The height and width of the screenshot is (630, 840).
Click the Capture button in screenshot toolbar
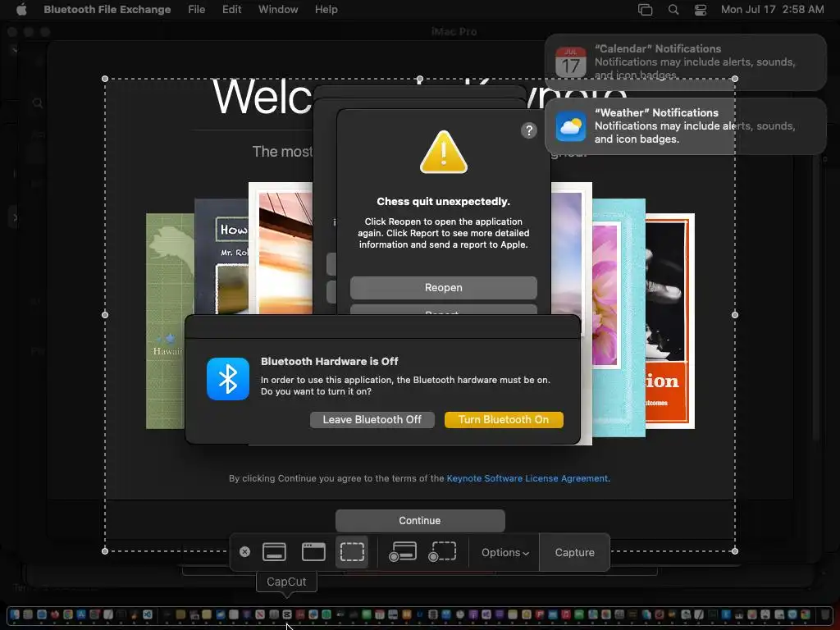574,552
